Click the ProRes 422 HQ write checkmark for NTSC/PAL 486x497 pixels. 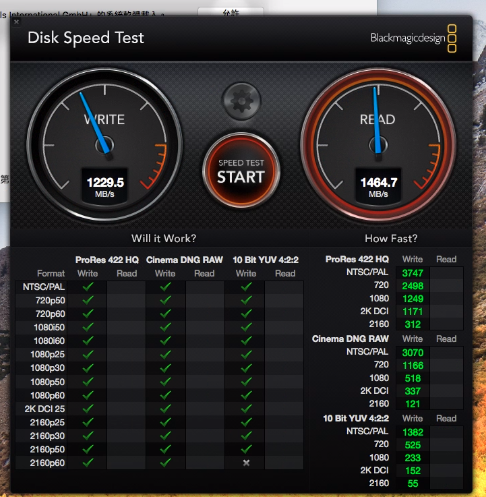point(88,286)
